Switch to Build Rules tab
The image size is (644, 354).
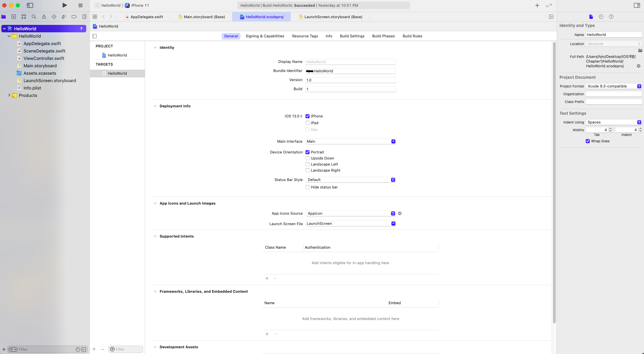pyautogui.click(x=412, y=36)
